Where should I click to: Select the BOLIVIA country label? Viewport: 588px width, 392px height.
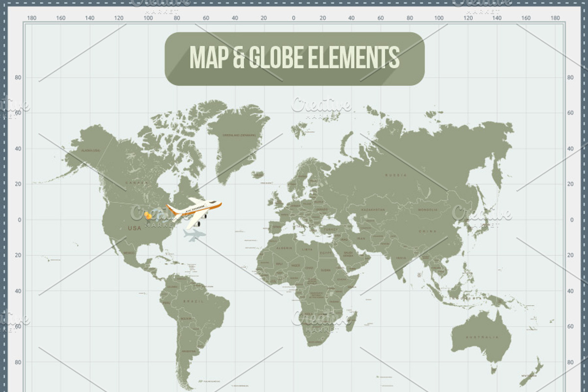coord(185,318)
